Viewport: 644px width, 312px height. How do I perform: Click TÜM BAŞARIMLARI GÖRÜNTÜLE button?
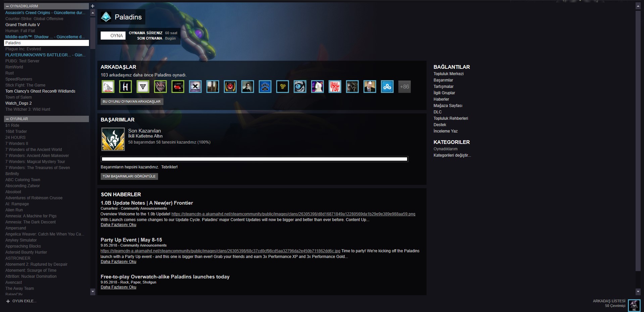129,176
